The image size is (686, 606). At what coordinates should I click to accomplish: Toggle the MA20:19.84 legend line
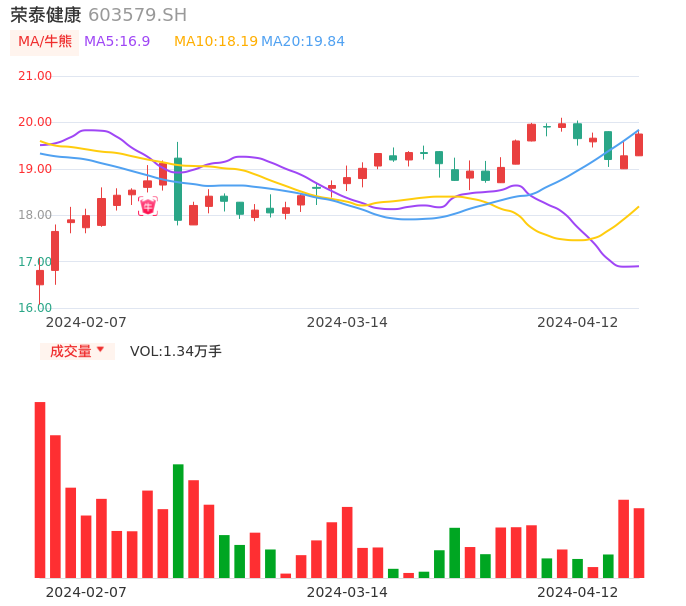pyautogui.click(x=303, y=42)
